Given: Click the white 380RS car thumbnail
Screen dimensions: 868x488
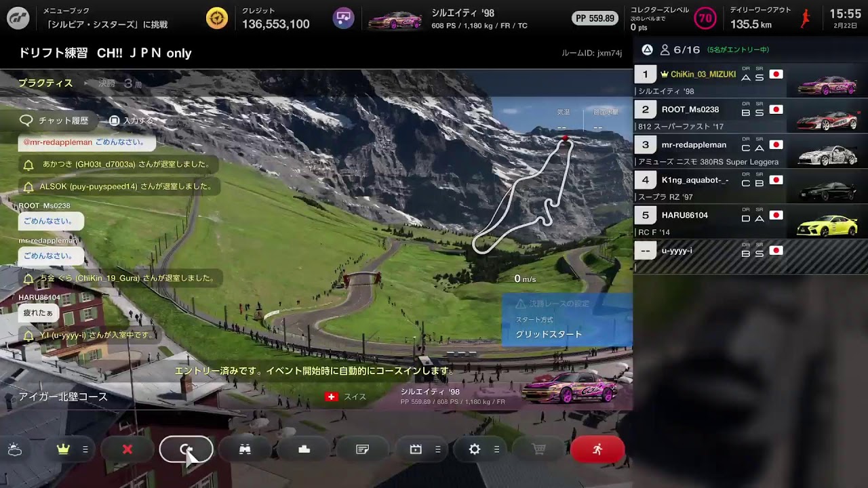Looking at the screenshot, I should pyautogui.click(x=827, y=155).
